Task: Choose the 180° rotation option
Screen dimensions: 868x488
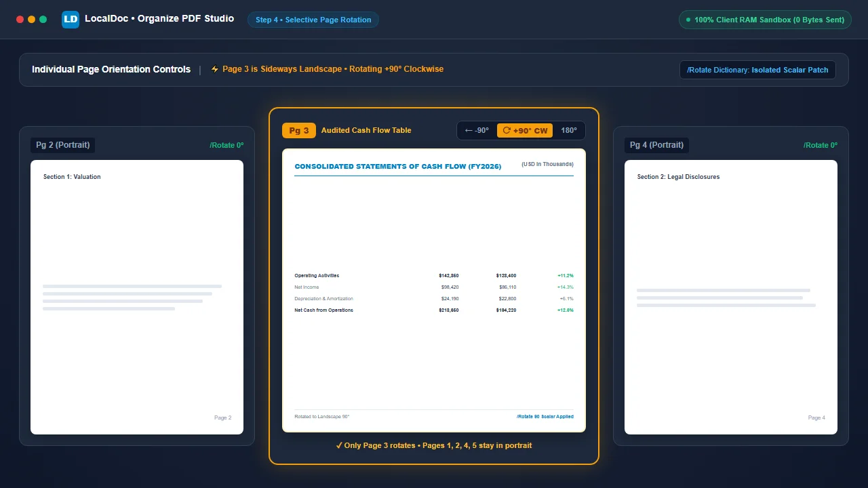Action: (569, 131)
